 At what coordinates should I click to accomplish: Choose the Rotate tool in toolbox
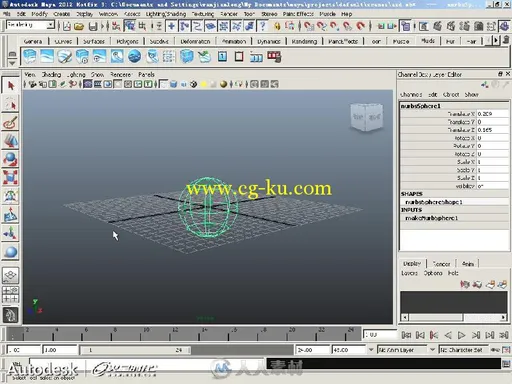[10, 160]
